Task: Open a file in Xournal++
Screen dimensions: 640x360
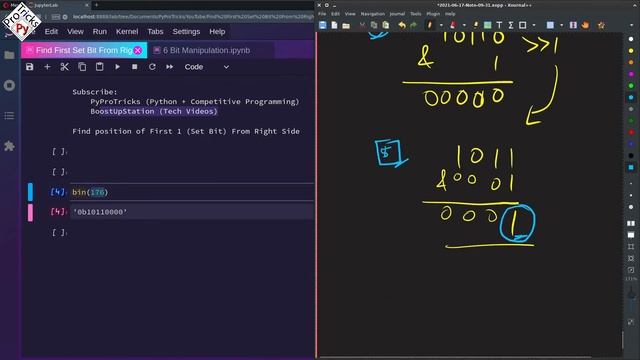Action: coord(346,25)
